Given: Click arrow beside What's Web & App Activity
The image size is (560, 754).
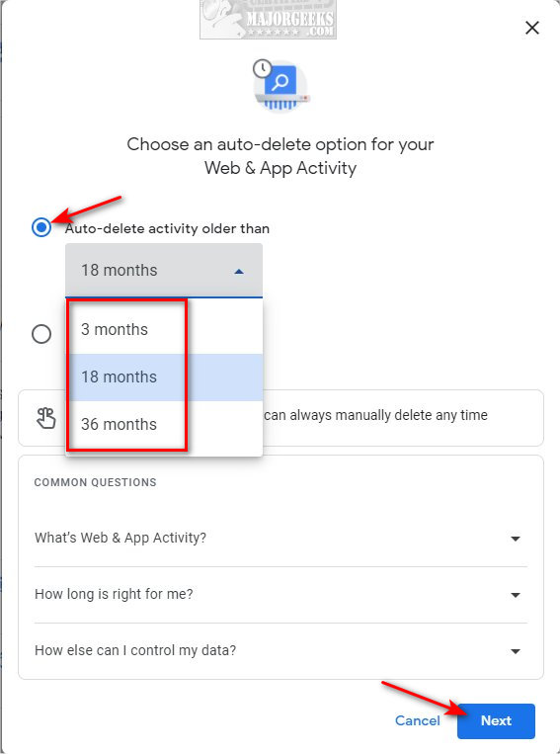Looking at the screenshot, I should [516, 539].
